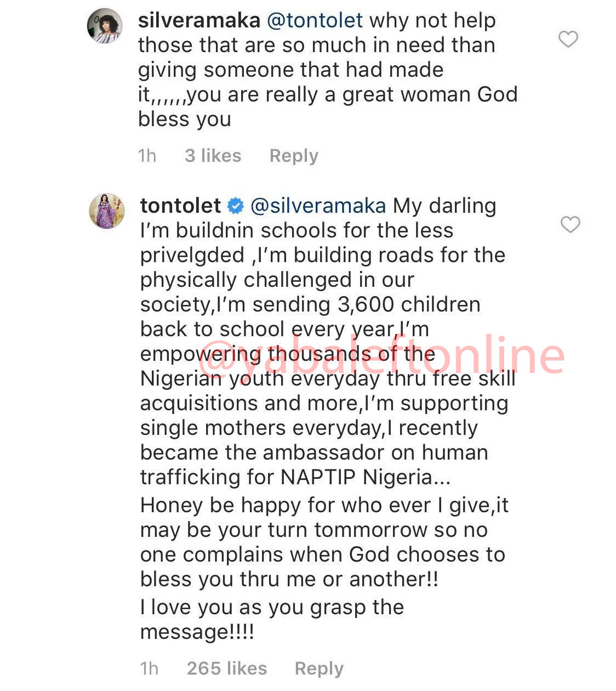Click the "ambassador on human trafficking" sentence
Image resolution: width=616 pixels, height=691 pixels.
tap(313, 465)
